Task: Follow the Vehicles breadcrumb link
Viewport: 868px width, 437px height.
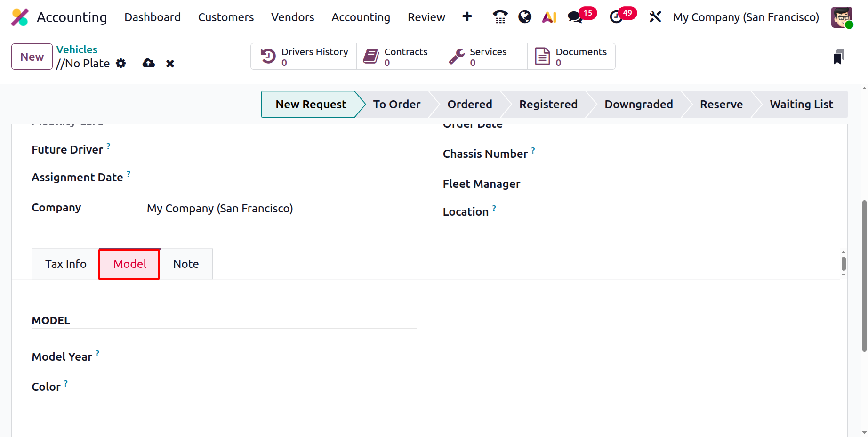Action: click(77, 49)
